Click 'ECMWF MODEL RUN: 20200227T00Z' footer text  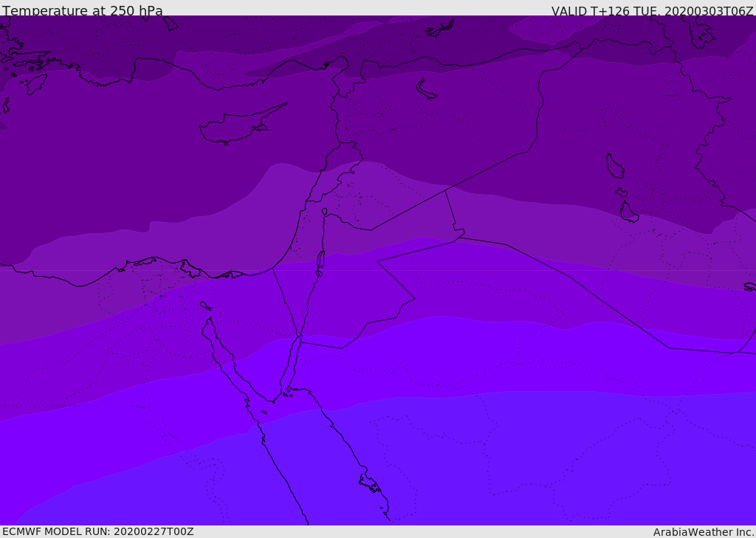point(98,531)
